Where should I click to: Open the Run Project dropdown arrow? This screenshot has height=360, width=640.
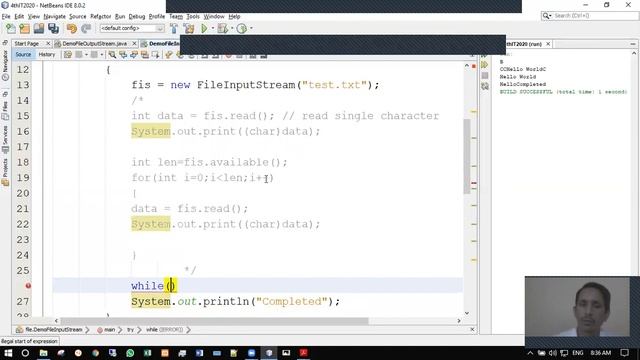213,29
